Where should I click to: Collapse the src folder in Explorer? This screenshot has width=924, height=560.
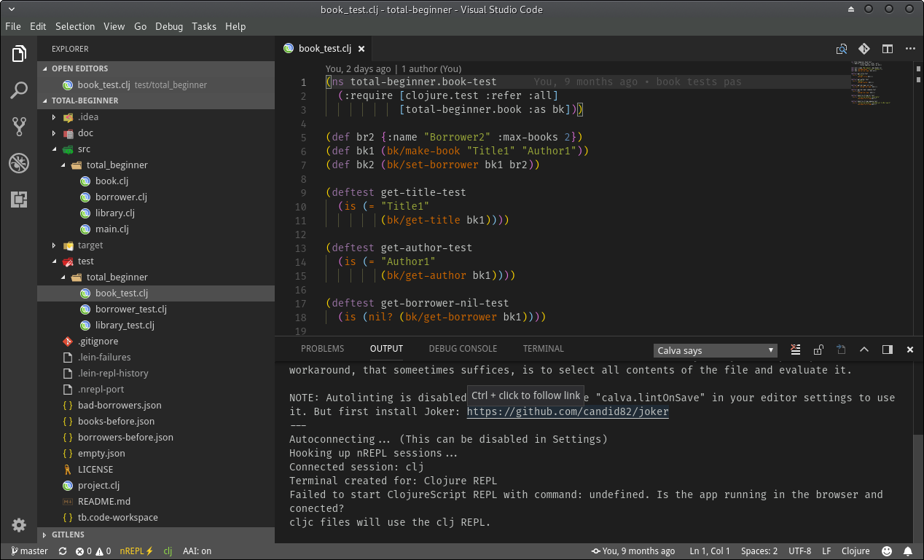(x=84, y=149)
